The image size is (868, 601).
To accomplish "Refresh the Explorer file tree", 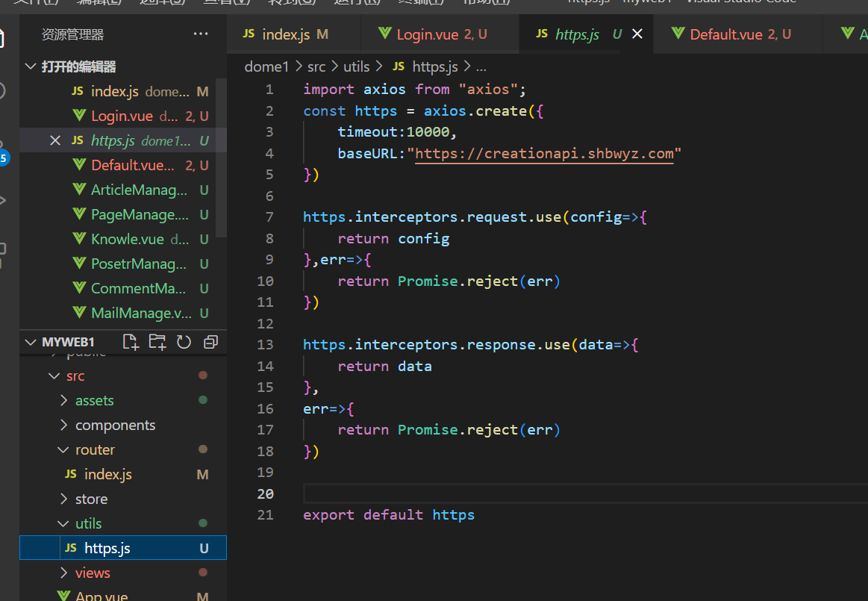I will tap(184, 341).
